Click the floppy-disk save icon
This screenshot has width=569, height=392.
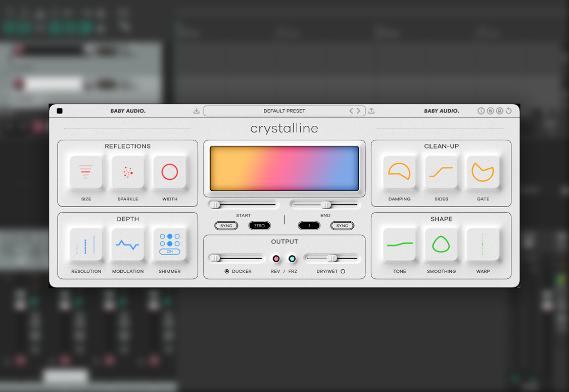click(x=499, y=111)
